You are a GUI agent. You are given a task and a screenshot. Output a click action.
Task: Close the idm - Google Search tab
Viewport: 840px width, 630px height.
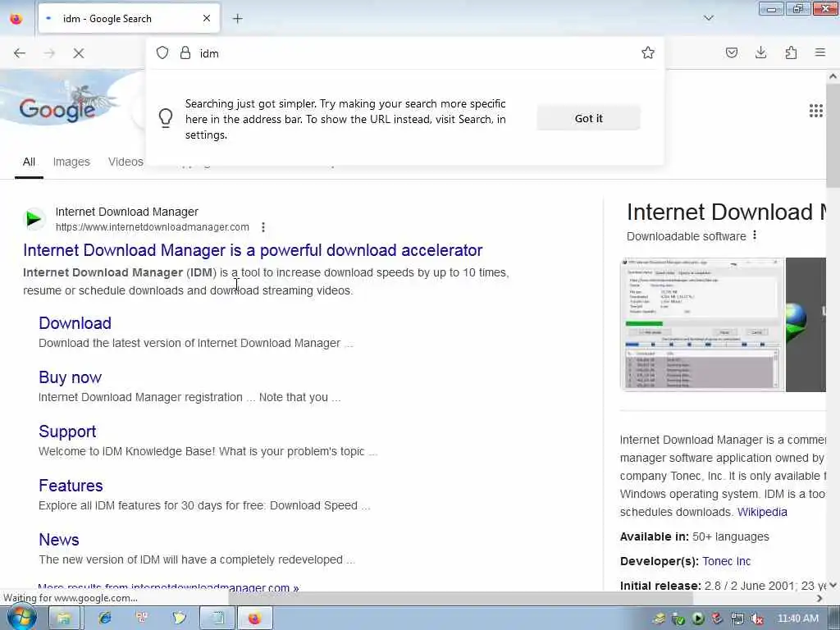pyautogui.click(x=207, y=19)
